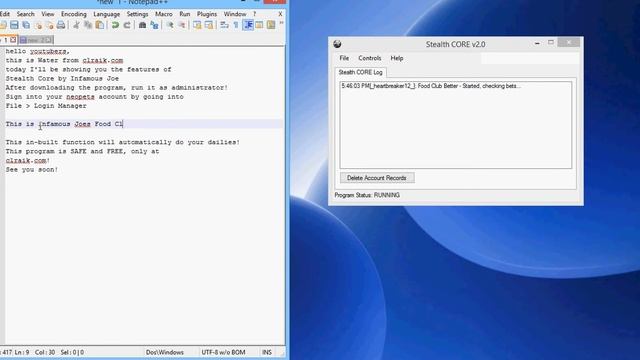Click line 'Stealth Core by Infamous Joe'
This screenshot has width=640, height=360.
tap(62, 78)
